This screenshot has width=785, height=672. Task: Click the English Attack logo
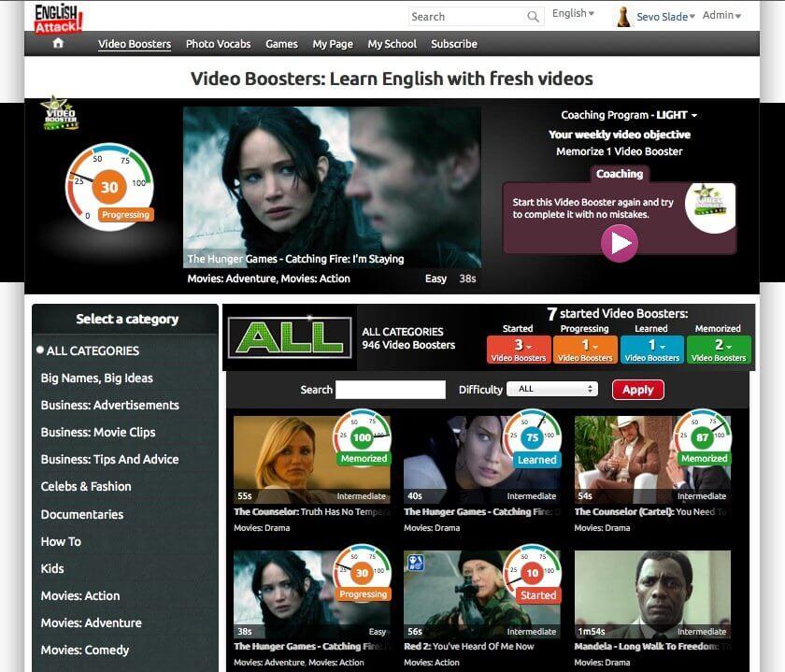pyautogui.click(x=58, y=18)
